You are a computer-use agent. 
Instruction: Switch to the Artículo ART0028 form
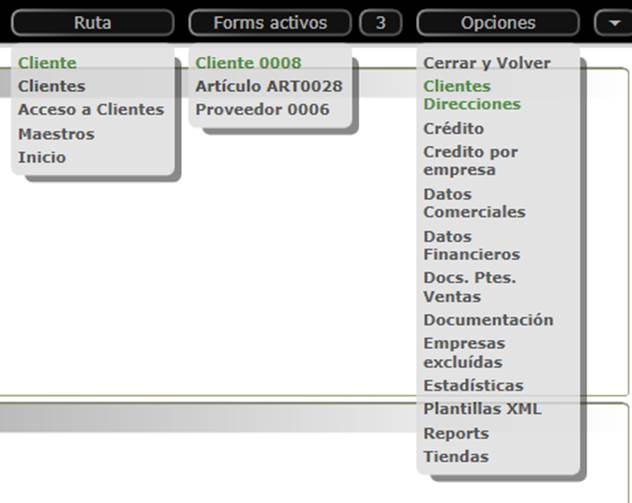(x=269, y=86)
